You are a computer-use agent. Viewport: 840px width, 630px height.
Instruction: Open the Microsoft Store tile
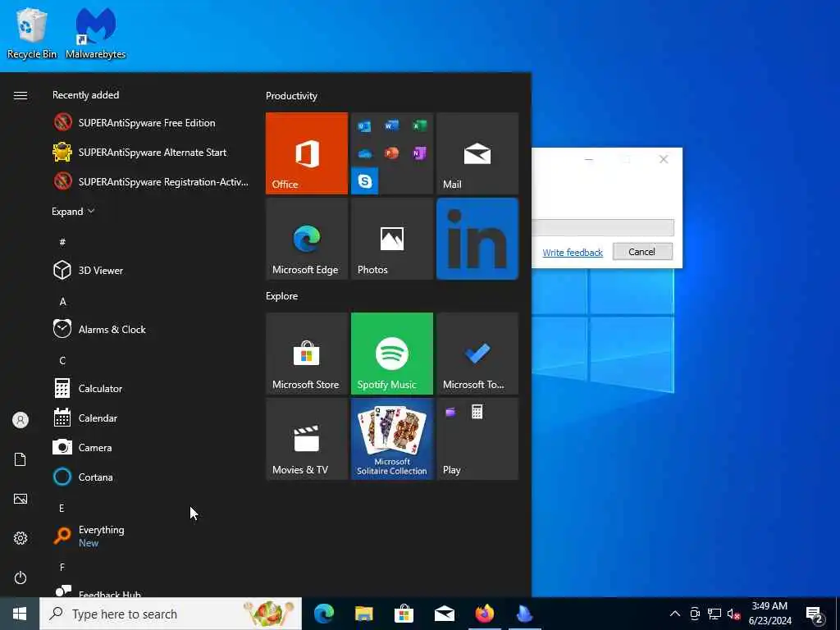click(307, 354)
